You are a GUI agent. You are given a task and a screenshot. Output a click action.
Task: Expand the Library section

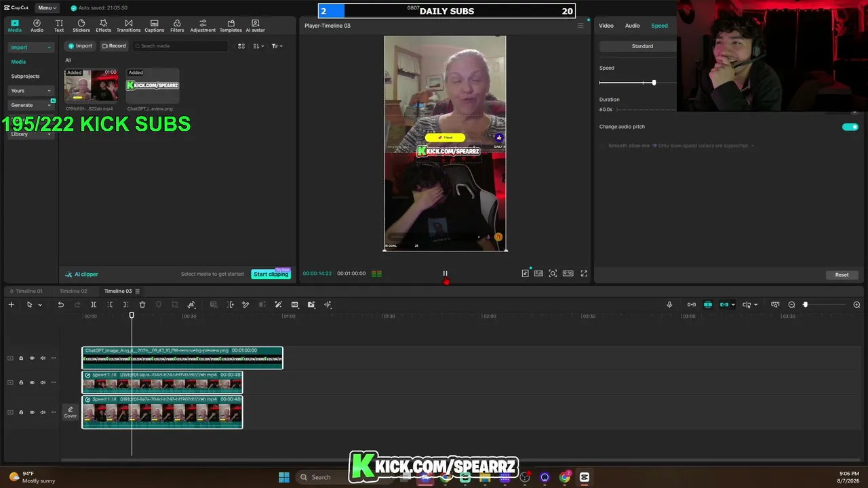(x=31, y=134)
